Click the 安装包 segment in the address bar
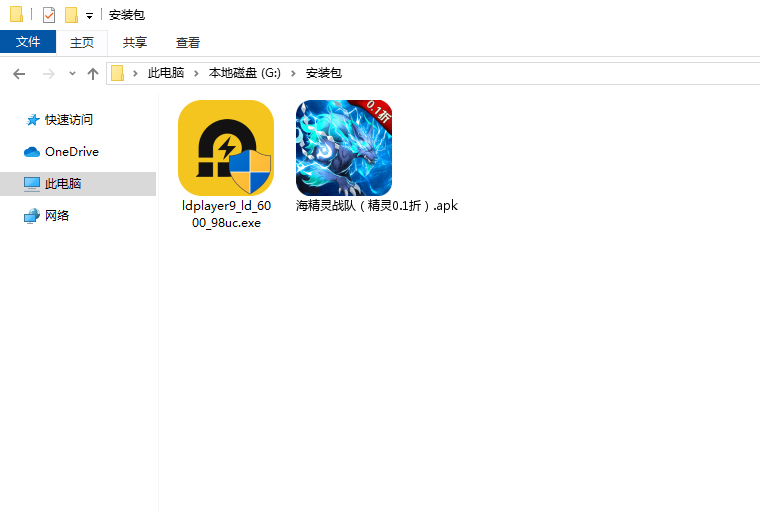This screenshot has width=760, height=512. (323, 73)
